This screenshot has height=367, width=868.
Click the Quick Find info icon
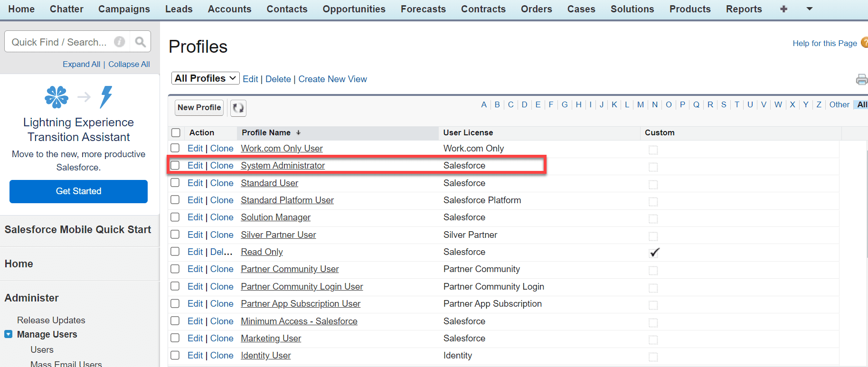tap(120, 42)
